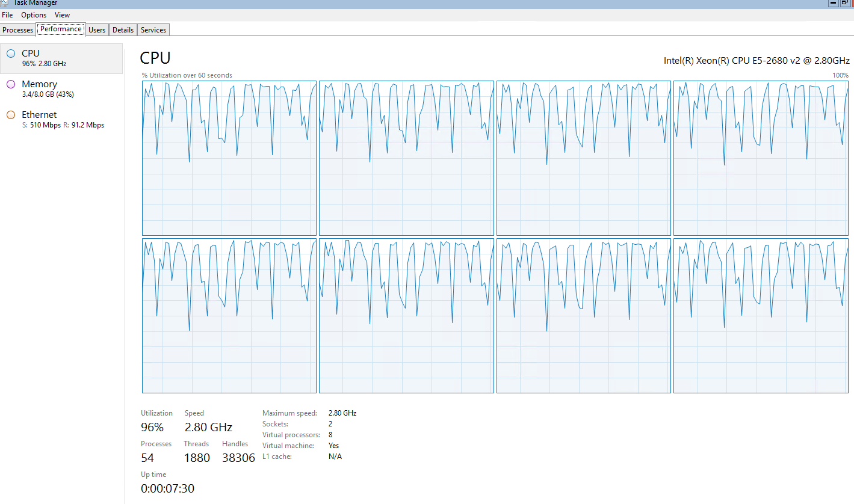Click the top-right CPU core graph
Image resolution: width=854 pixels, height=504 pixels.
[x=760, y=158]
